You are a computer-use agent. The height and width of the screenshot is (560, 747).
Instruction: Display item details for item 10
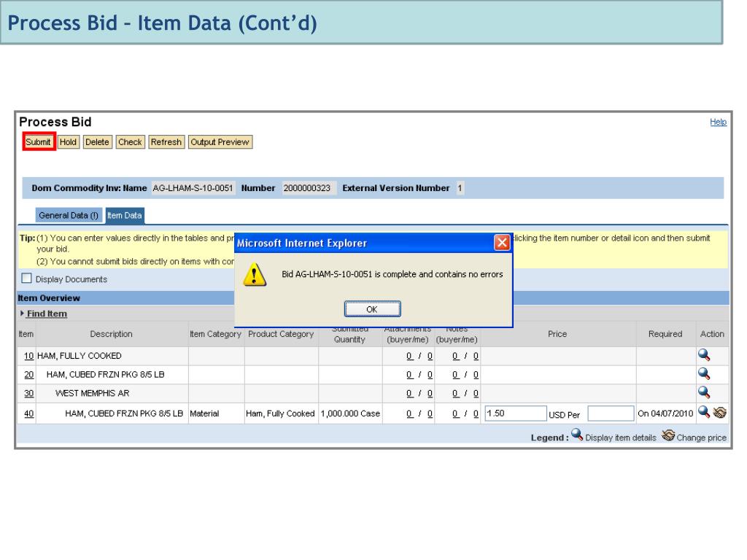click(703, 356)
